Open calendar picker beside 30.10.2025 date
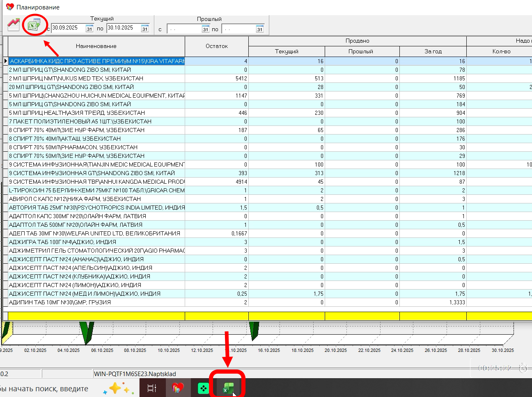The image size is (532, 397). point(145,28)
